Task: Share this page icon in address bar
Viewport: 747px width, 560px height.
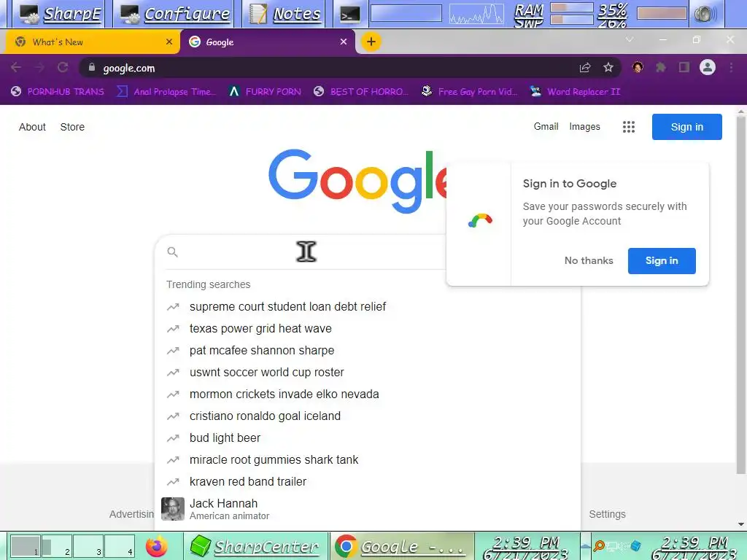Action: pos(585,68)
